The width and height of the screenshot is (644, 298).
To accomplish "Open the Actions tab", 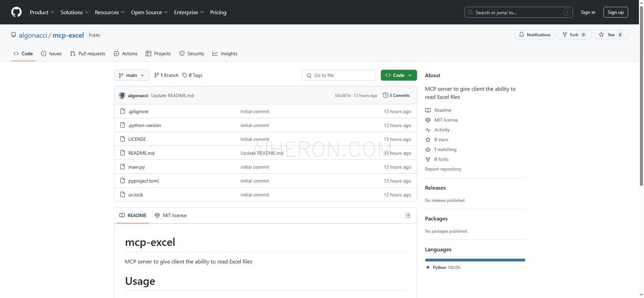I will click(125, 54).
